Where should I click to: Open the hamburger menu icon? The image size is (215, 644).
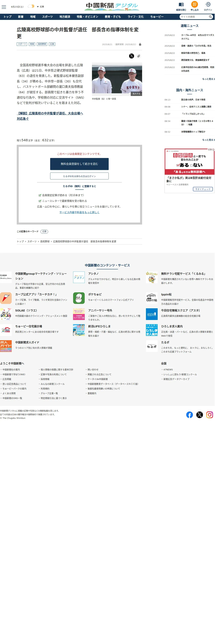pyautogui.click(x=4, y=7)
